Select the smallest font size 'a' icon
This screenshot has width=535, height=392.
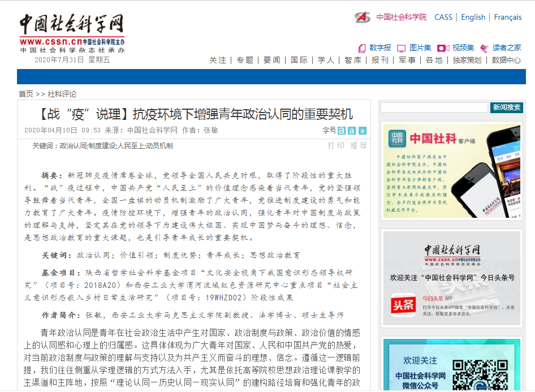click(x=362, y=131)
